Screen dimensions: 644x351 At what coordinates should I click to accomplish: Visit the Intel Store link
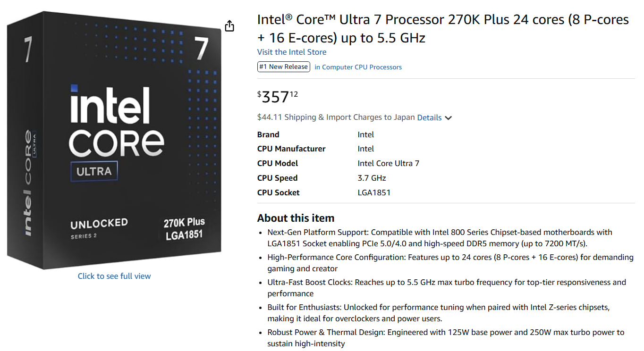291,52
